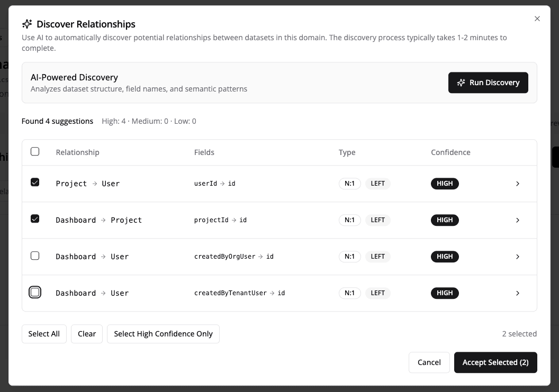Click Clear to deselect all suggestions
The width and height of the screenshot is (559, 392).
tap(86, 333)
